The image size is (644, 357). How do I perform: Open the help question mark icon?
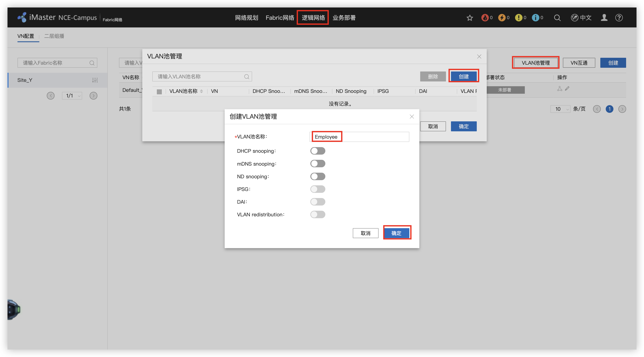[x=619, y=18]
